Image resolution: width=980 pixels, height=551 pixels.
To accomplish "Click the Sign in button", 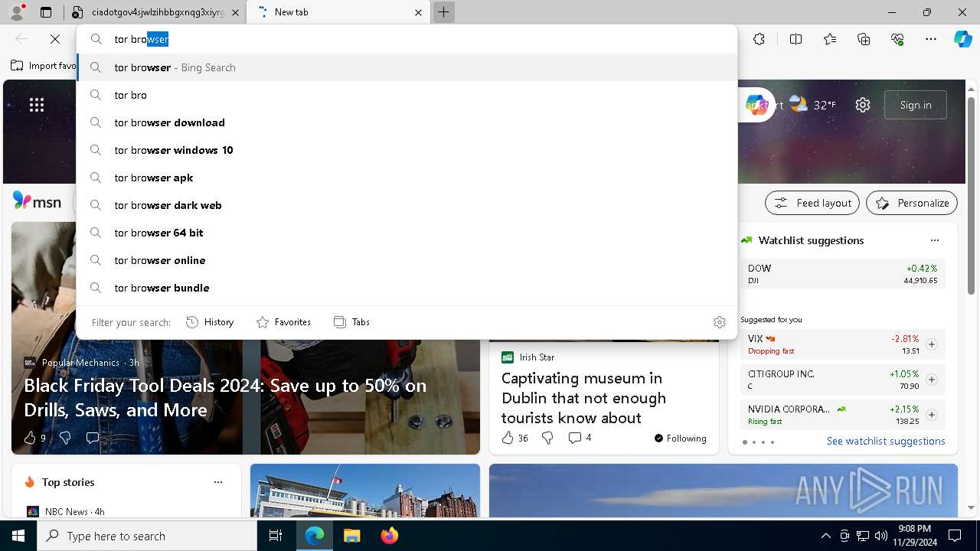I will click(x=916, y=105).
